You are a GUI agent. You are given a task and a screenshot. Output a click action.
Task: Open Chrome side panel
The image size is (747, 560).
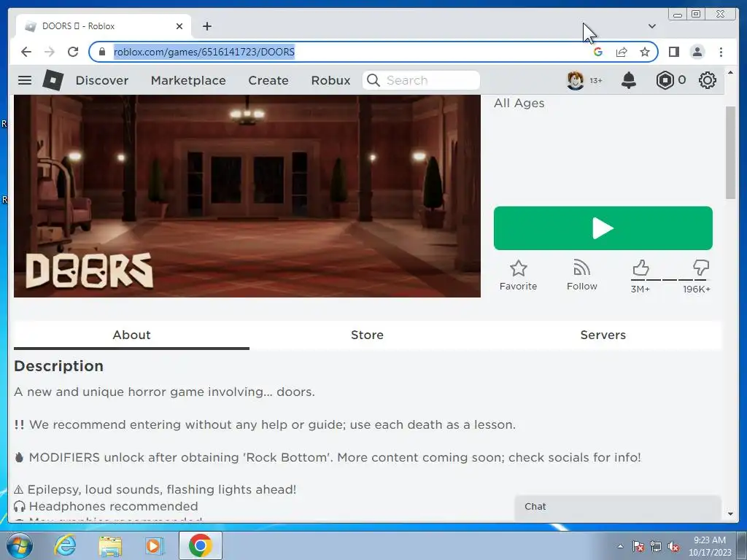673,52
